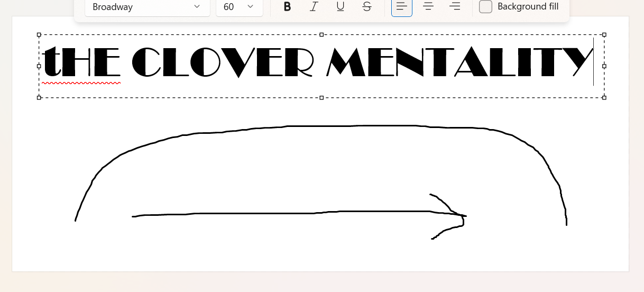Open the font size 60 dropdown
Screen dimensions: 644x292
coord(240,7)
